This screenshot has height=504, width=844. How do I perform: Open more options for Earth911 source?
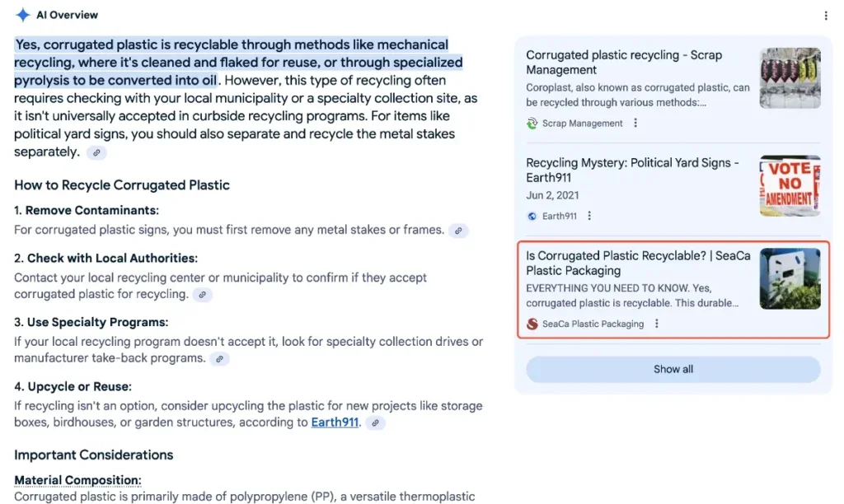point(589,216)
